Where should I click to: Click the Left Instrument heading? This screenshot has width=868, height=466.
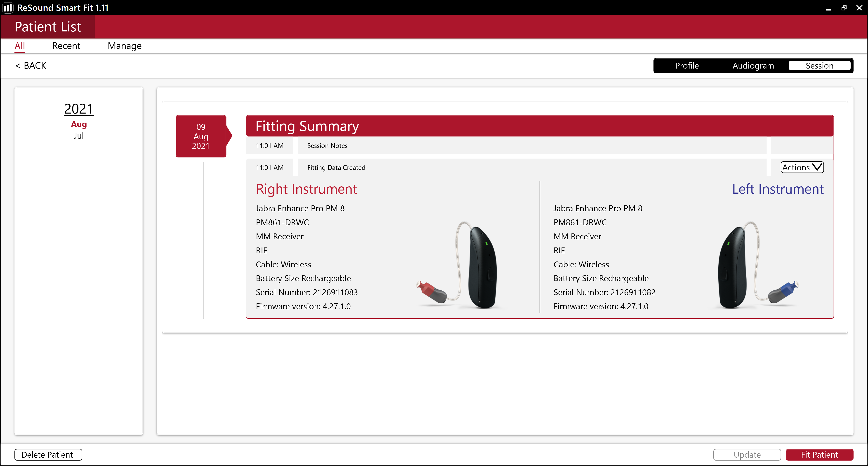coord(778,189)
